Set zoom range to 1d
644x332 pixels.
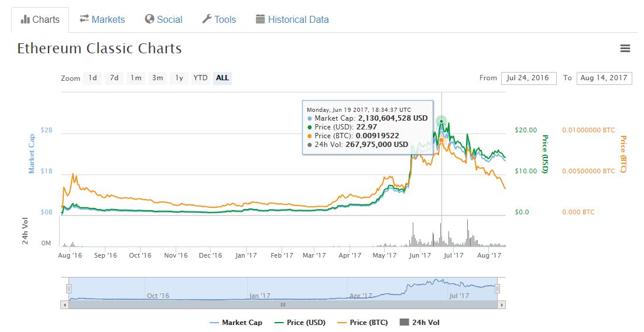(93, 78)
